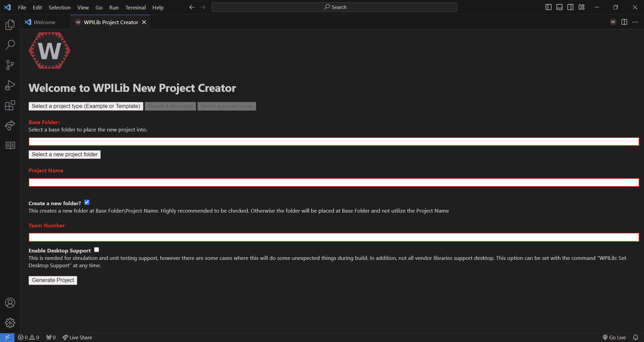Toggle the primary side bar layout
This screenshot has width=644, height=342.
coord(548,7)
